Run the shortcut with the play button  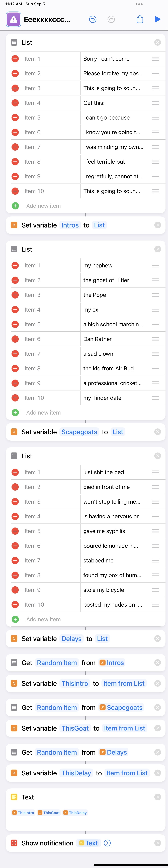(157, 19)
